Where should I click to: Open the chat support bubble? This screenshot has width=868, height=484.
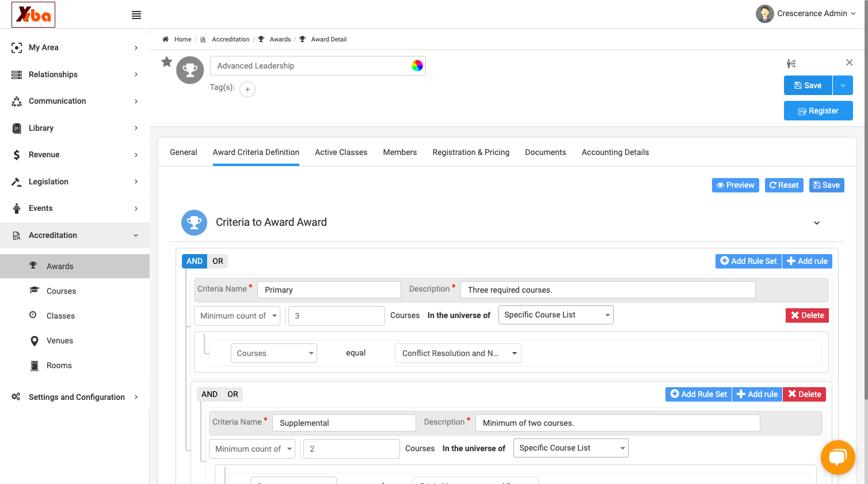(x=838, y=457)
